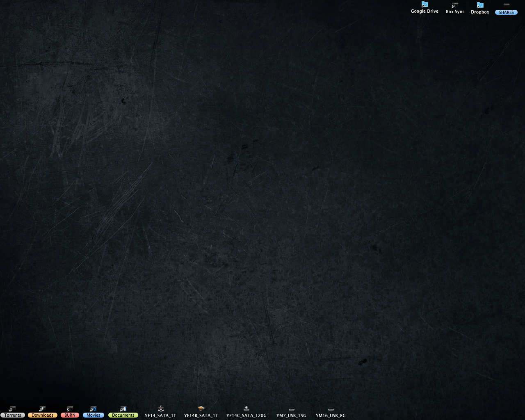Image resolution: width=525 pixels, height=420 pixels.
Task: Select the red BURN alias icon
Action: point(70,409)
